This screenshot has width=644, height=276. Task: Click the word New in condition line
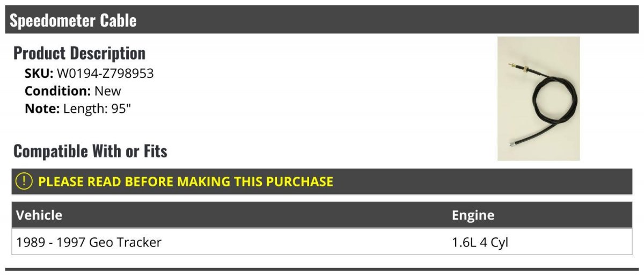(108, 91)
